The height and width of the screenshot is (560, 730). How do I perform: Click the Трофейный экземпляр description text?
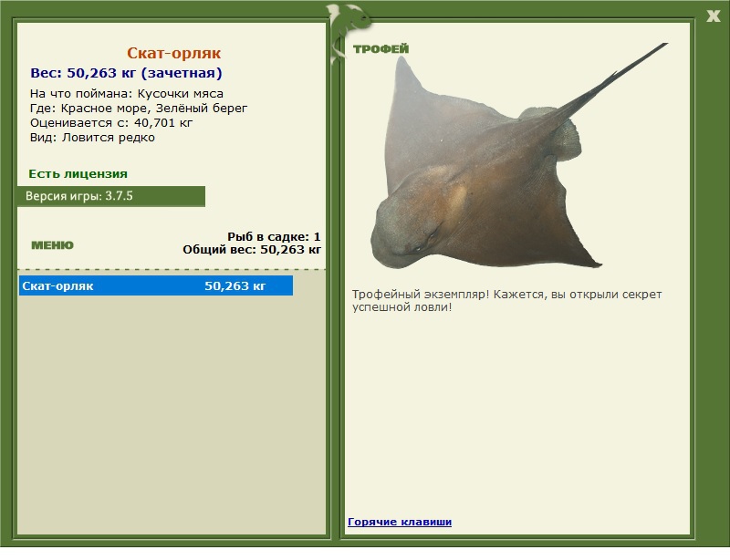click(x=506, y=301)
